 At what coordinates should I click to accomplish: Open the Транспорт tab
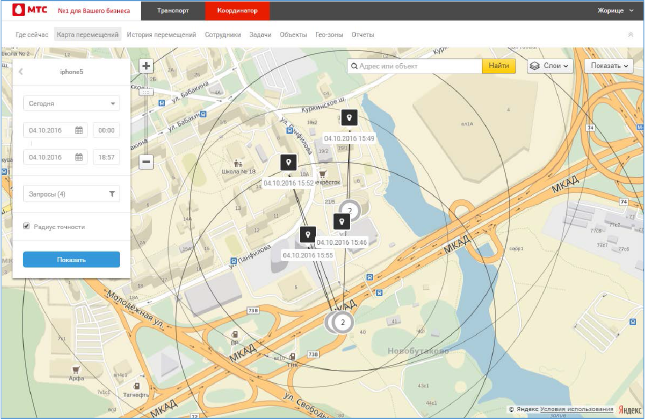tap(173, 10)
